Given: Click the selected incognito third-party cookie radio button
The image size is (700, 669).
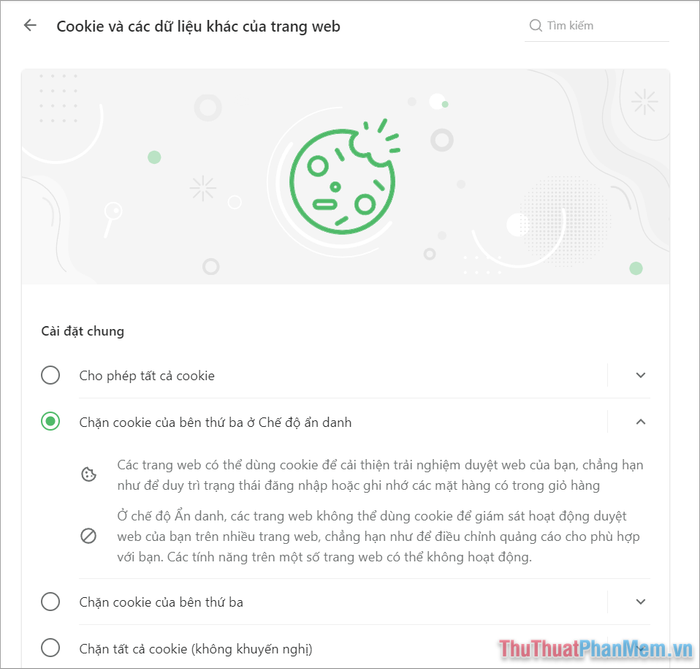Looking at the screenshot, I should tap(50, 422).
